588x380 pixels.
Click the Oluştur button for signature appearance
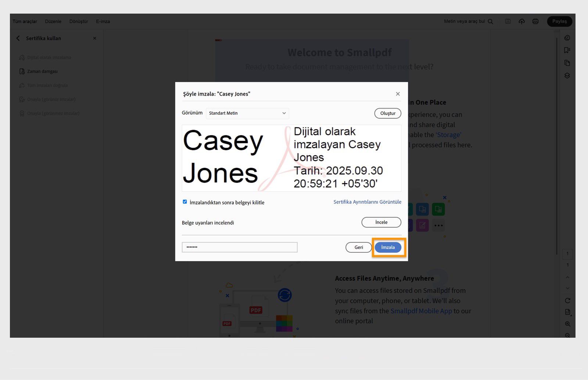click(x=388, y=113)
